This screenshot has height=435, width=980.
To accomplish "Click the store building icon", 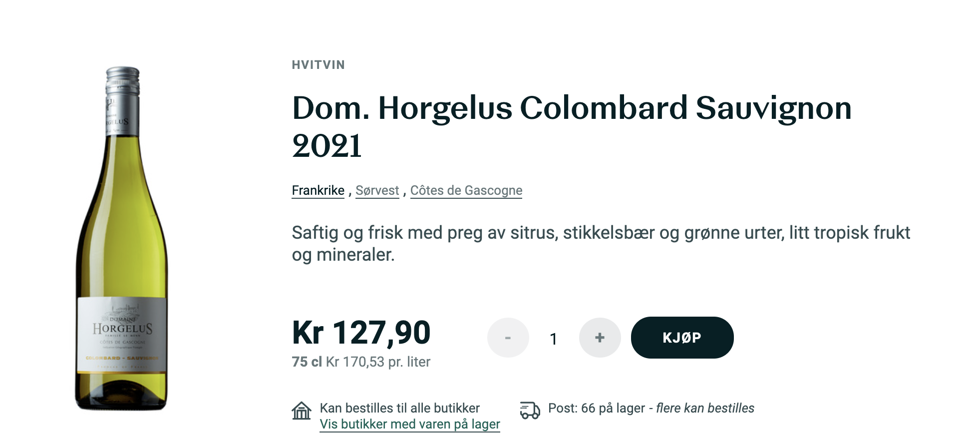I will coord(302,411).
